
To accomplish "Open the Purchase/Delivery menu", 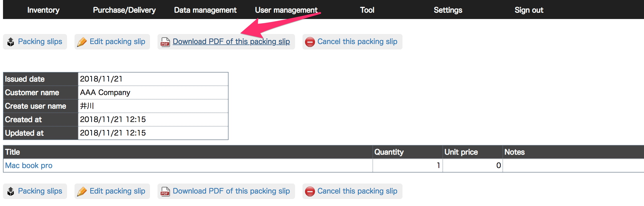I will pos(124,10).
